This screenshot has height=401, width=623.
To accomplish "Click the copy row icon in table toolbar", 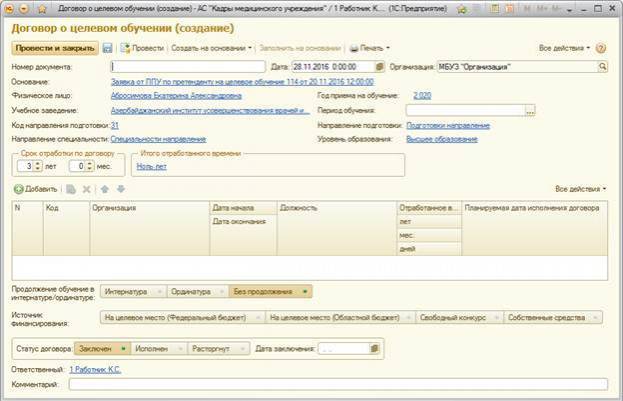I will [x=71, y=189].
